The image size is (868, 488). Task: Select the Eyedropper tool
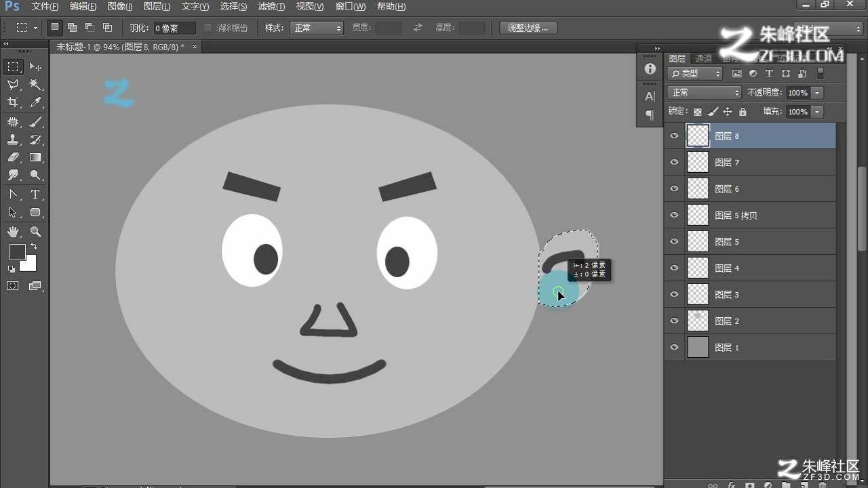(35, 102)
